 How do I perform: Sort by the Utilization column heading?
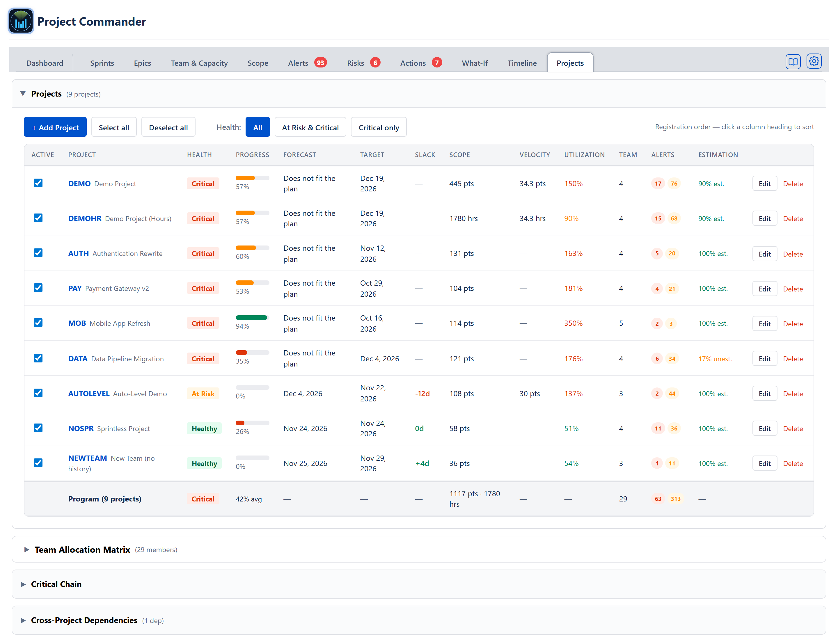point(584,154)
